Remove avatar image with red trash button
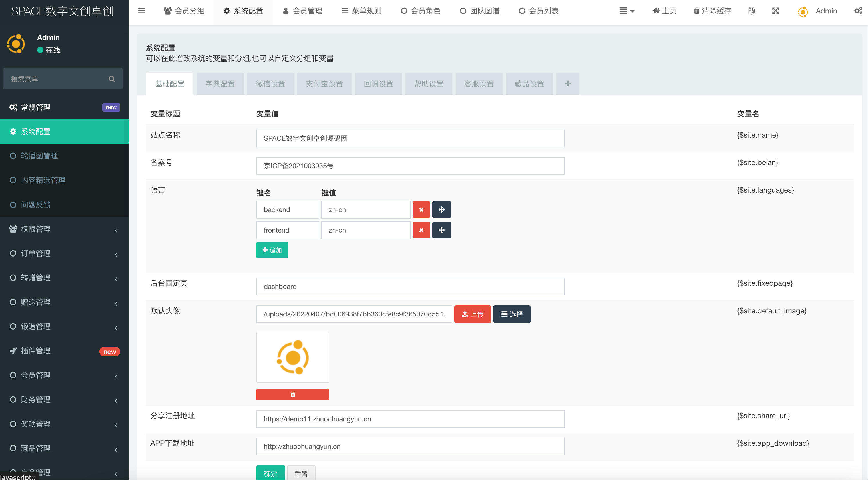This screenshot has width=868, height=480. click(292, 394)
